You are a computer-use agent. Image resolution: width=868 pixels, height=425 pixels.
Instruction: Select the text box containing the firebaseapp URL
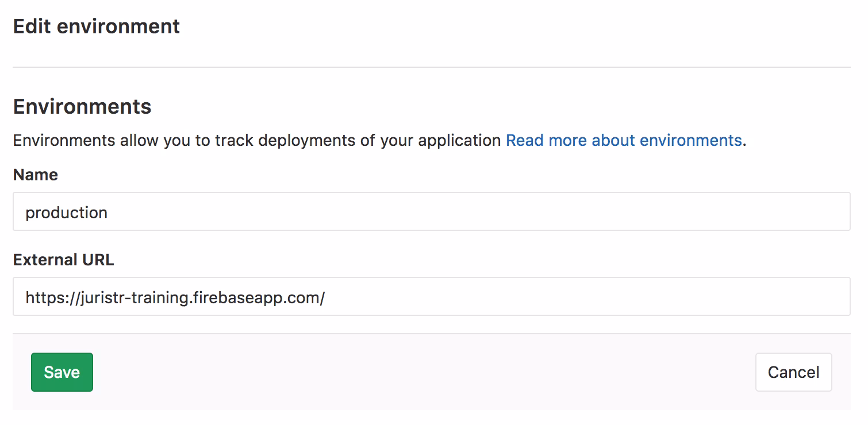[431, 297]
